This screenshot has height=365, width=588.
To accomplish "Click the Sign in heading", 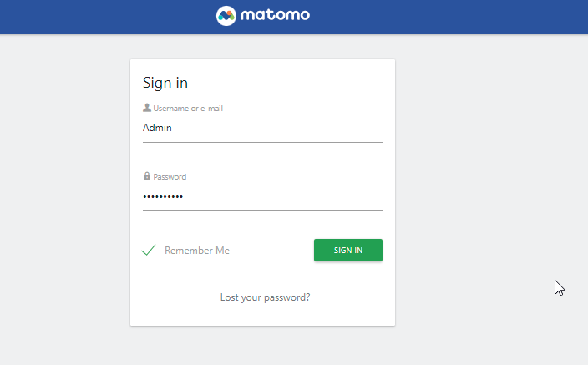I will (165, 83).
